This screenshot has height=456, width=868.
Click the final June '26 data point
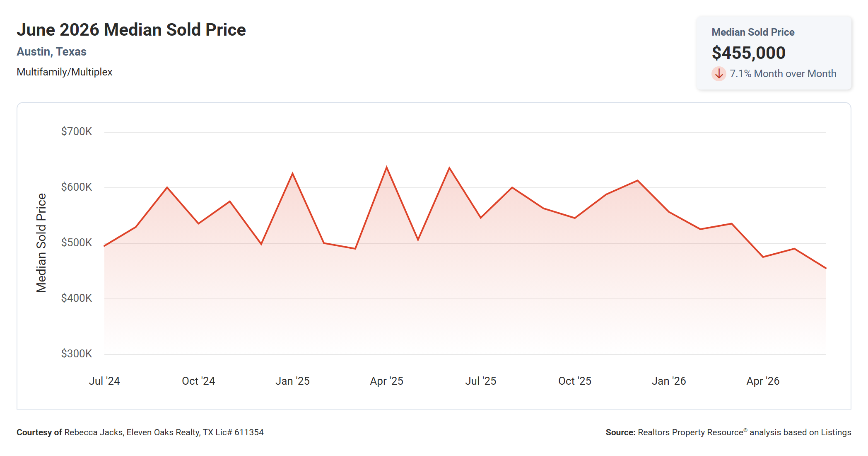coord(825,268)
